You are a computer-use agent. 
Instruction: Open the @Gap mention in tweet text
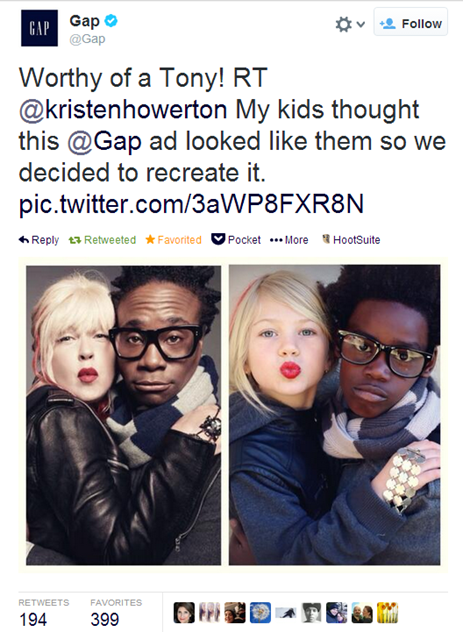pyautogui.click(x=104, y=141)
